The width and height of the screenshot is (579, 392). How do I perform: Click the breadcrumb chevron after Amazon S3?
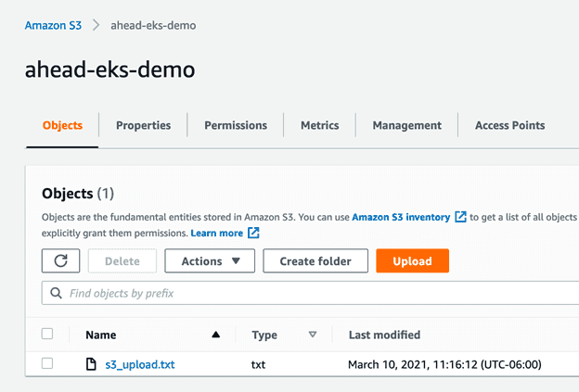[96, 25]
